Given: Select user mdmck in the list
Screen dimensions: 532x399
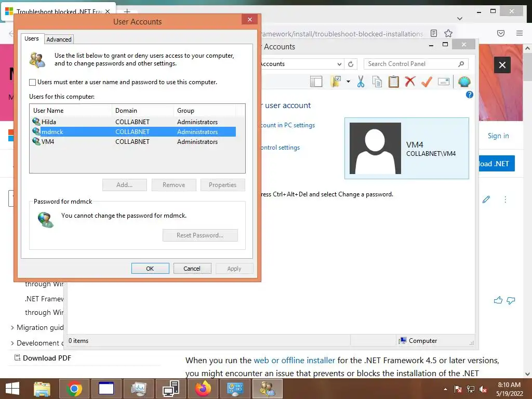Looking at the screenshot, I should coord(134,131).
